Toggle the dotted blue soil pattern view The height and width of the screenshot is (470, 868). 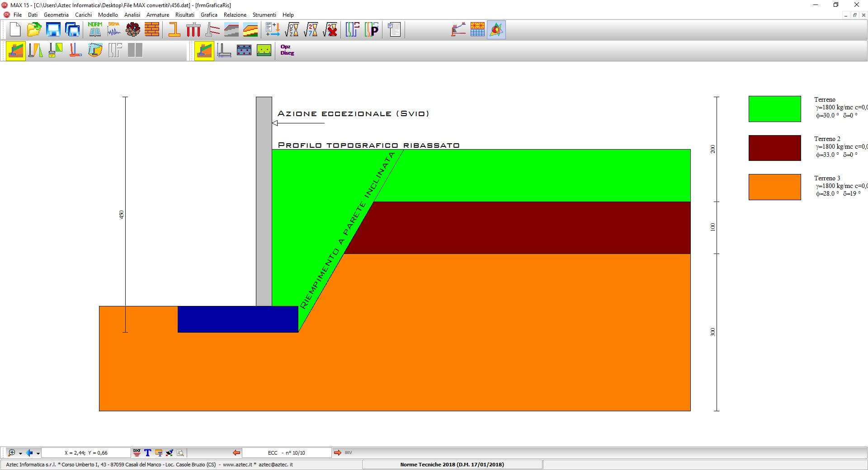point(244,50)
